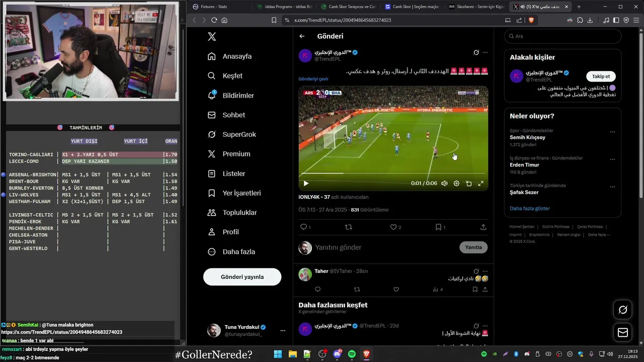Switch to Canlı Skor Tarayıcısı tab

(x=348, y=7)
